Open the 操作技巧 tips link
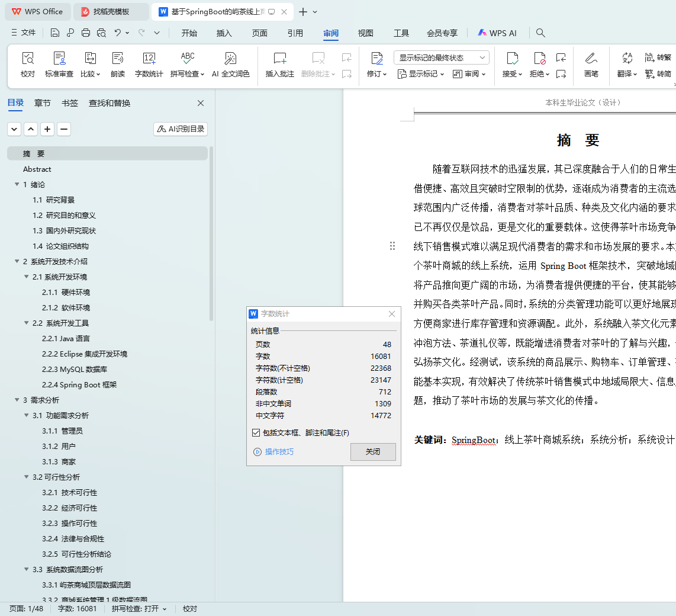This screenshot has height=616, width=676. (273, 452)
